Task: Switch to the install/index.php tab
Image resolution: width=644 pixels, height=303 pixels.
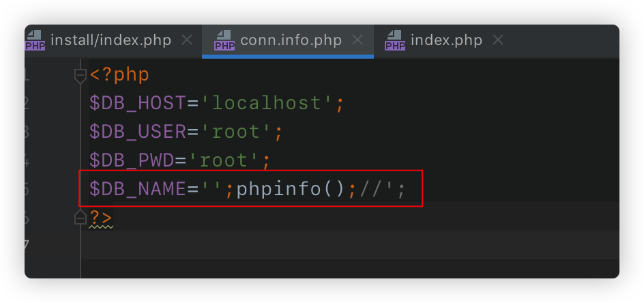Action: click(111, 40)
